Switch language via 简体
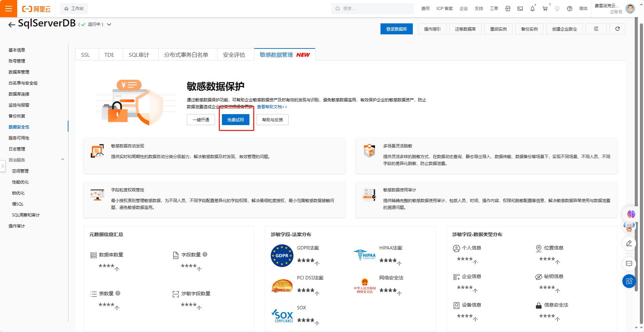644x332 pixels. coord(583,9)
